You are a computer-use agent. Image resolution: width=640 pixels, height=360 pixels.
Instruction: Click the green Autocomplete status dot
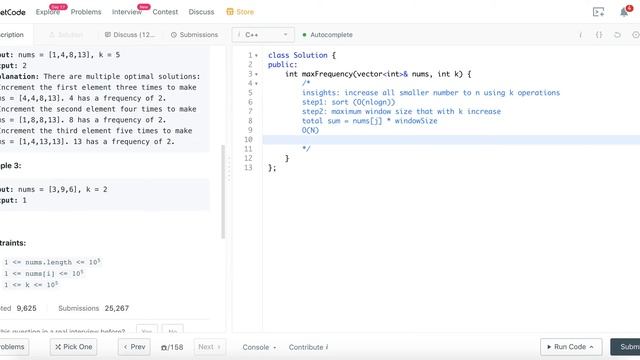(304, 35)
